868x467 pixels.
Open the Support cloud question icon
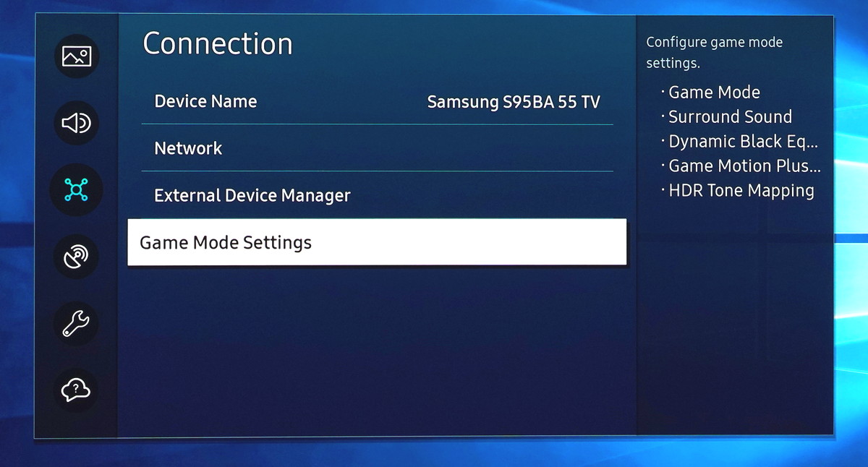coord(76,390)
